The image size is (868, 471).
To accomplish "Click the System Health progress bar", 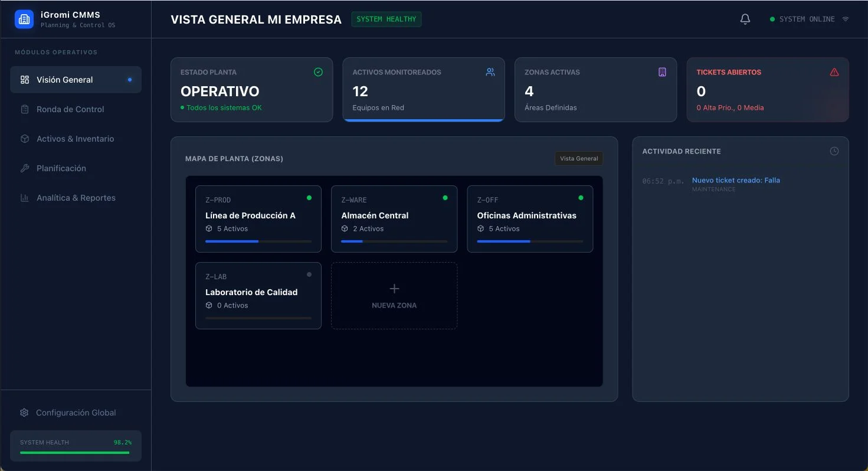I will click(x=75, y=453).
